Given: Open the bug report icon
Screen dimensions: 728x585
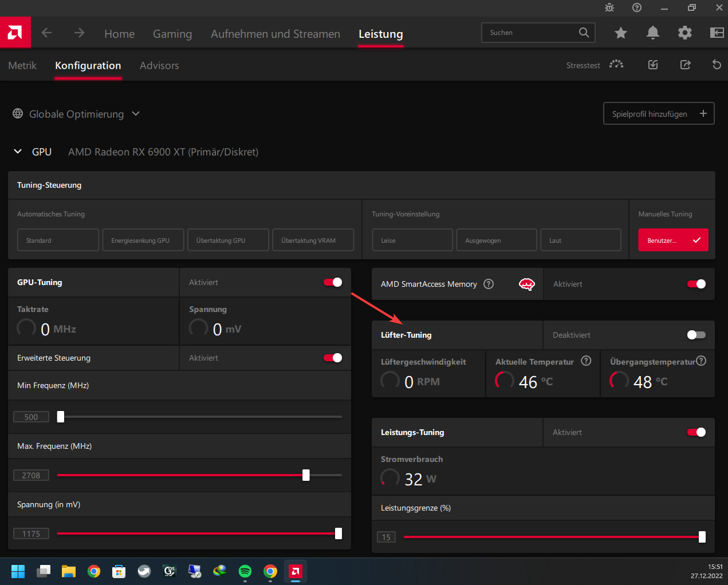Looking at the screenshot, I should click(609, 7).
